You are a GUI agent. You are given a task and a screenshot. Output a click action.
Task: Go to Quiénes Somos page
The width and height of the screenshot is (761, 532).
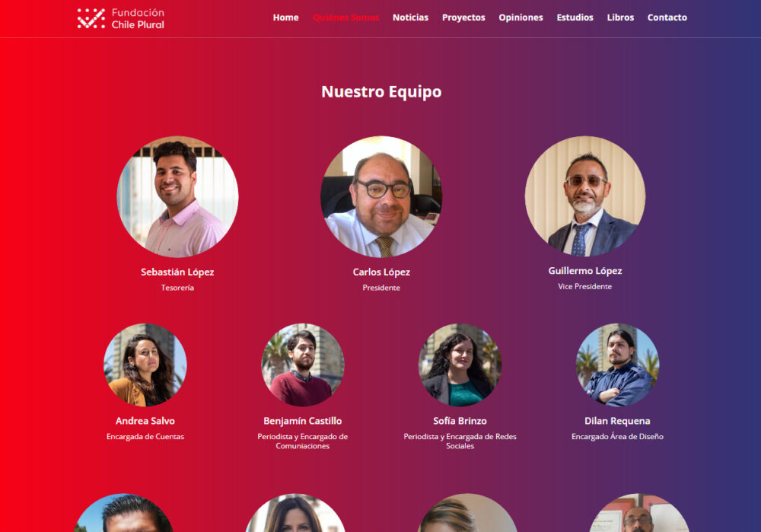(345, 18)
